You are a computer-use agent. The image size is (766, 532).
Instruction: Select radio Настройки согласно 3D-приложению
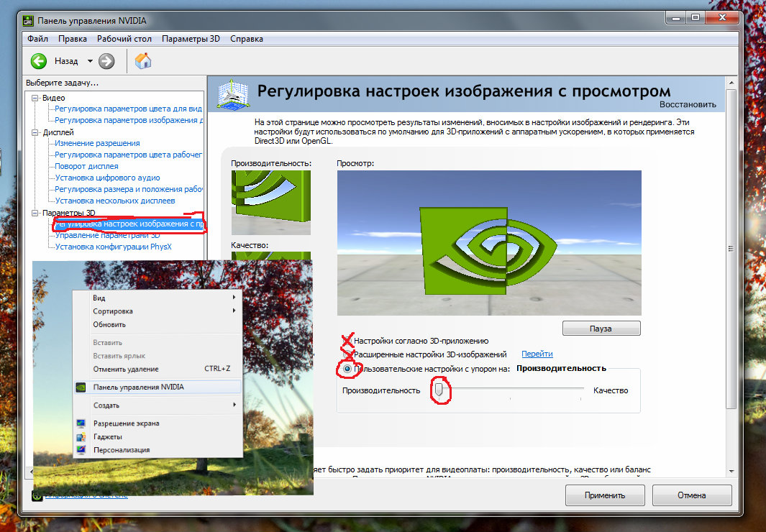click(347, 341)
